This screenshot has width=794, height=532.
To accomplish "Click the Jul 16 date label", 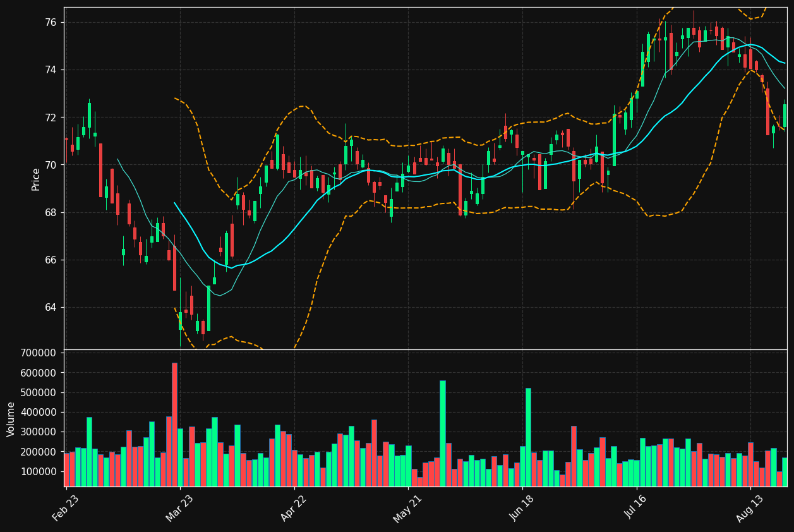I will pos(635,508).
